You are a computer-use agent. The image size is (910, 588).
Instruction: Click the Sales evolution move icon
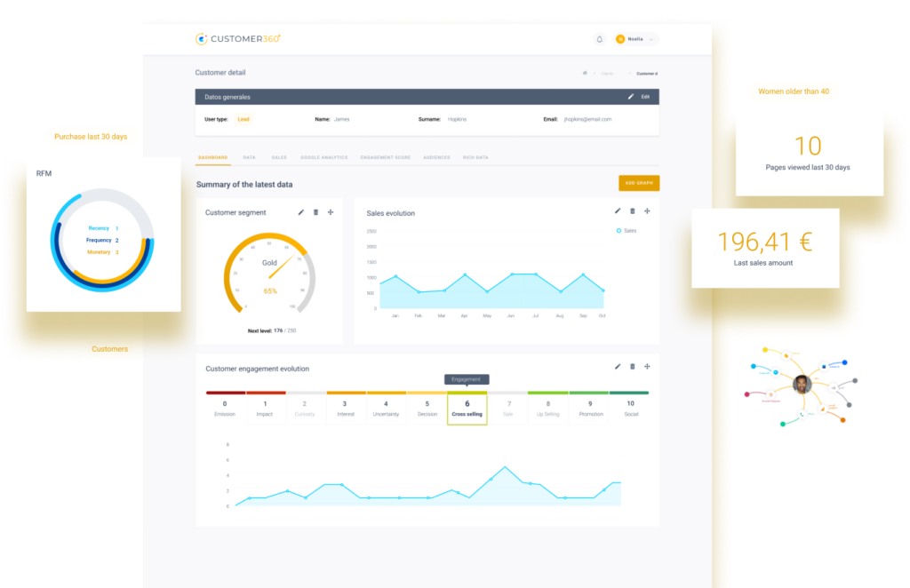pos(647,211)
